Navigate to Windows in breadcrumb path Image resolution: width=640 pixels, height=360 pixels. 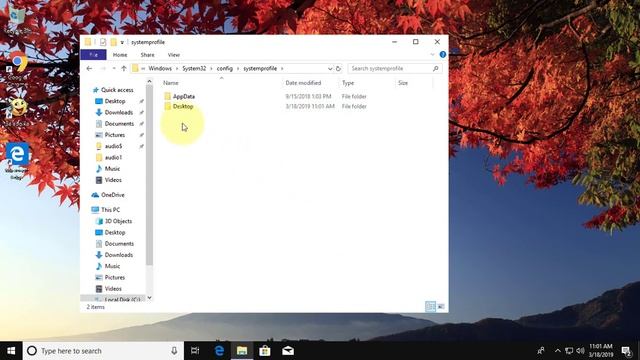point(160,69)
